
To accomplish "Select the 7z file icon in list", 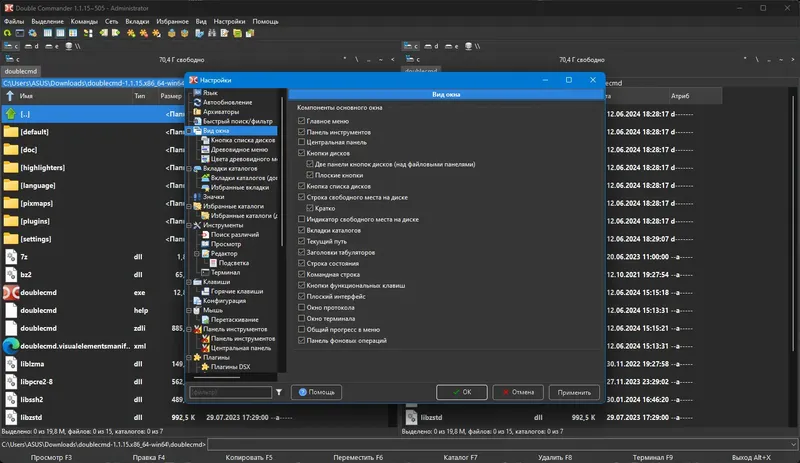I will [x=10, y=256].
